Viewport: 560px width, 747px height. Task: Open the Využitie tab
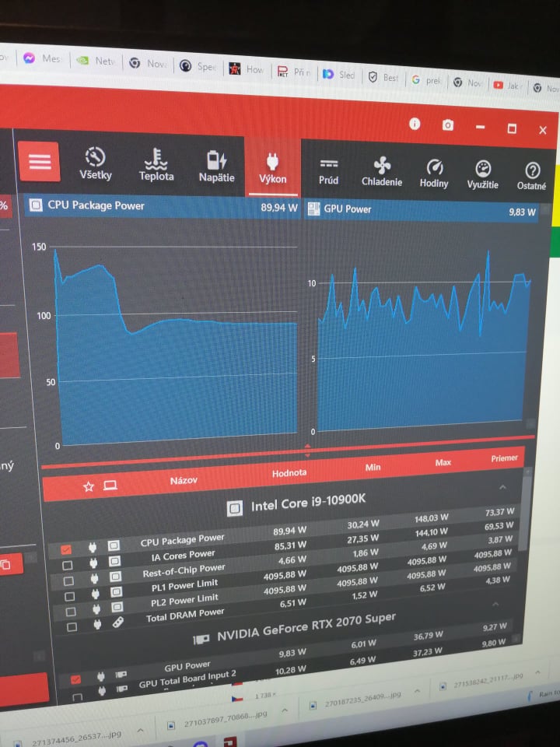click(483, 174)
